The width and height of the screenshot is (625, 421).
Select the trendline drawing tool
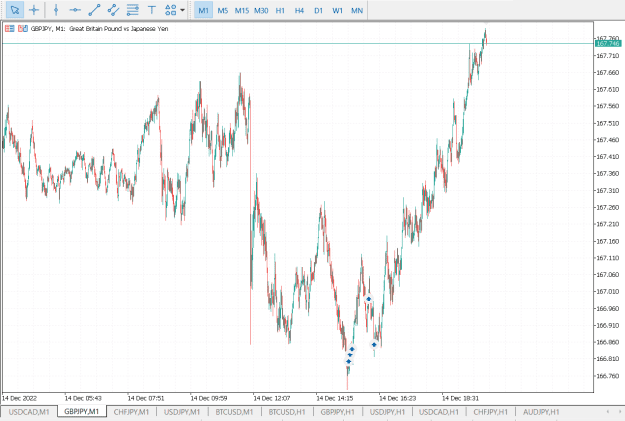94,10
